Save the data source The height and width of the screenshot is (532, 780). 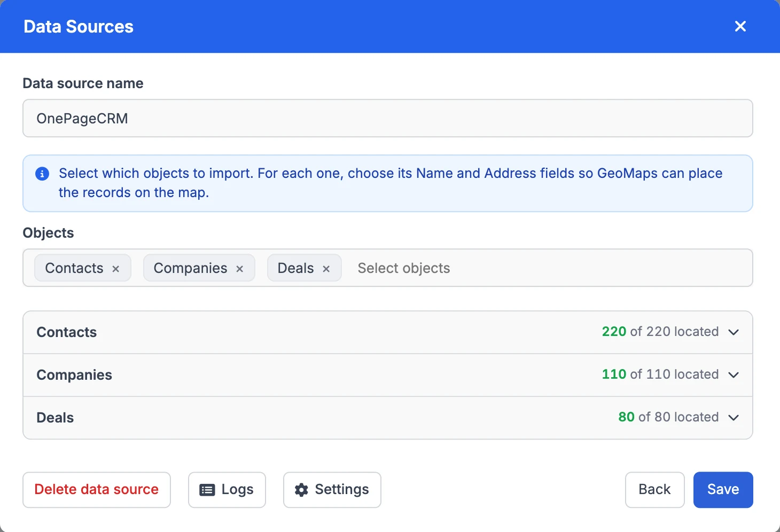(x=723, y=489)
